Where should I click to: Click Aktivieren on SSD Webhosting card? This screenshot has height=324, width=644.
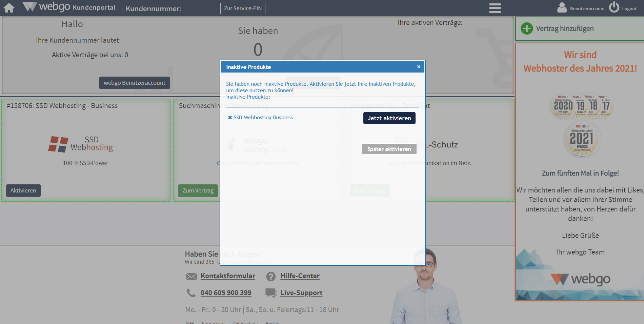tap(23, 190)
